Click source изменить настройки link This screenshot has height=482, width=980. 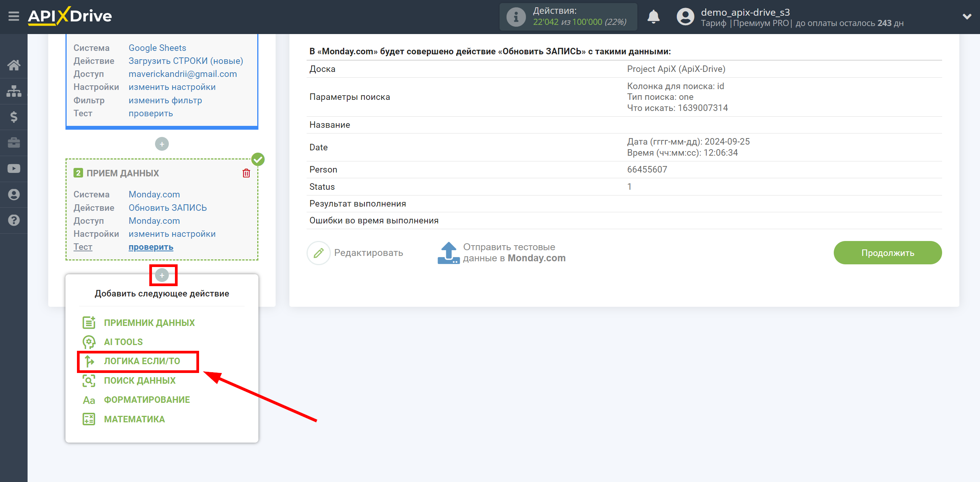coord(172,87)
